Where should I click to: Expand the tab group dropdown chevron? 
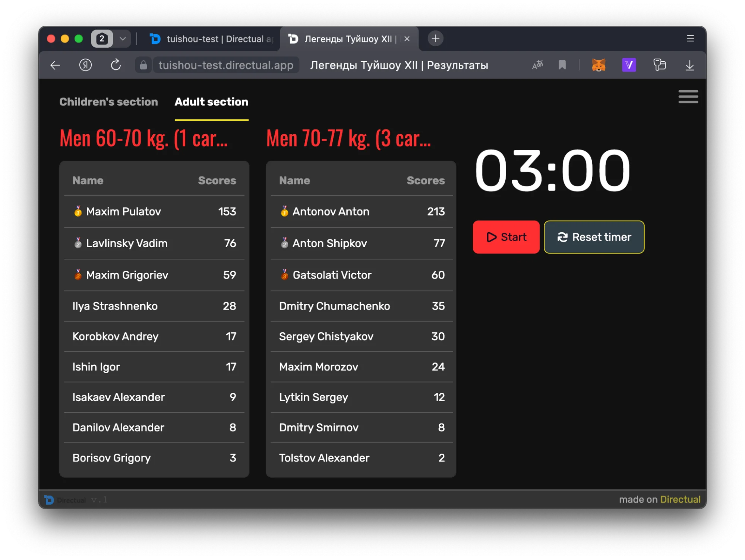[x=123, y=39]
